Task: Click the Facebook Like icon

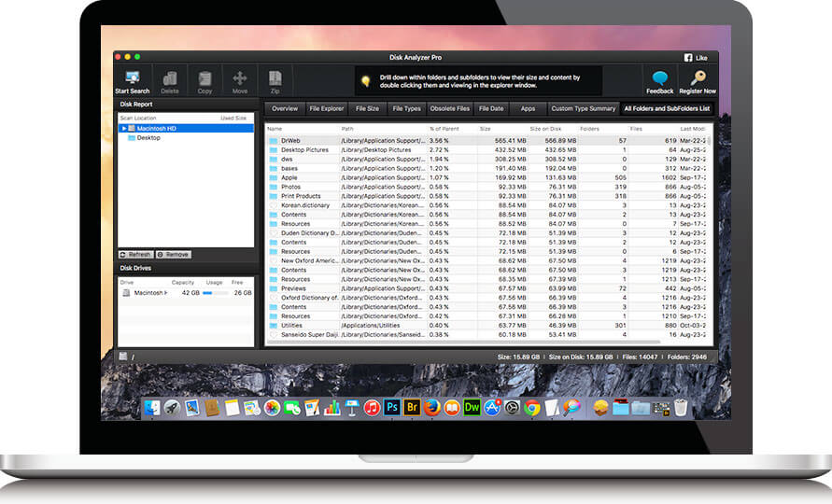Action: pos(688,57)
